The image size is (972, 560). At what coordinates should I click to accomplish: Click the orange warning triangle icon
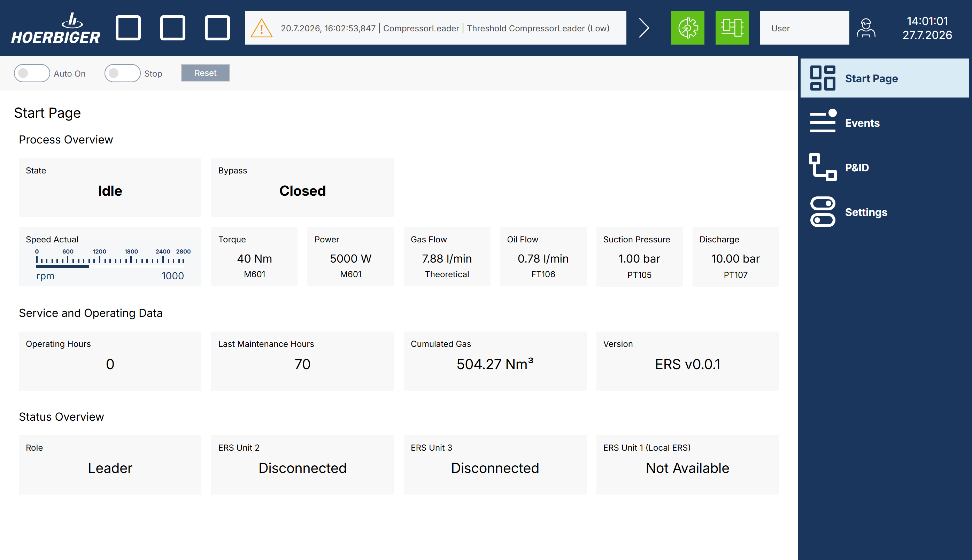coord(262,29)
